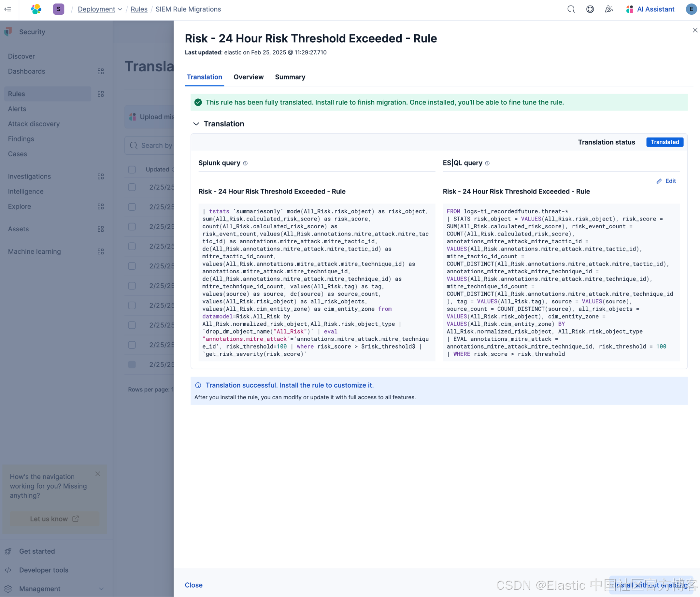700x597 pixels.
Task: Click the Splunk query info icon
Action: (x=245, y=163)
